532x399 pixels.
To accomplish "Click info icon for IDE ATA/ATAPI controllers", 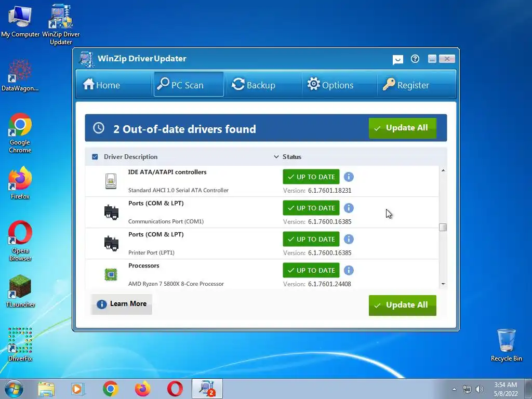I will click(349, 177).
